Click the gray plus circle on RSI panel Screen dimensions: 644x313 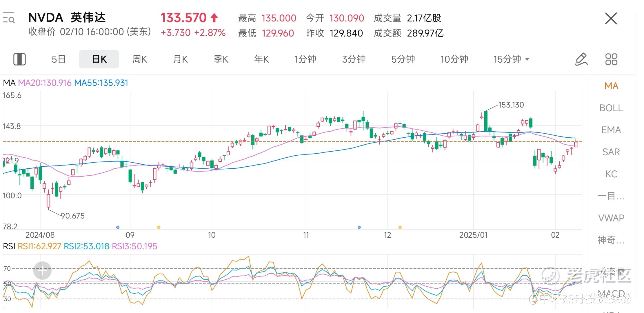[42, 271]
